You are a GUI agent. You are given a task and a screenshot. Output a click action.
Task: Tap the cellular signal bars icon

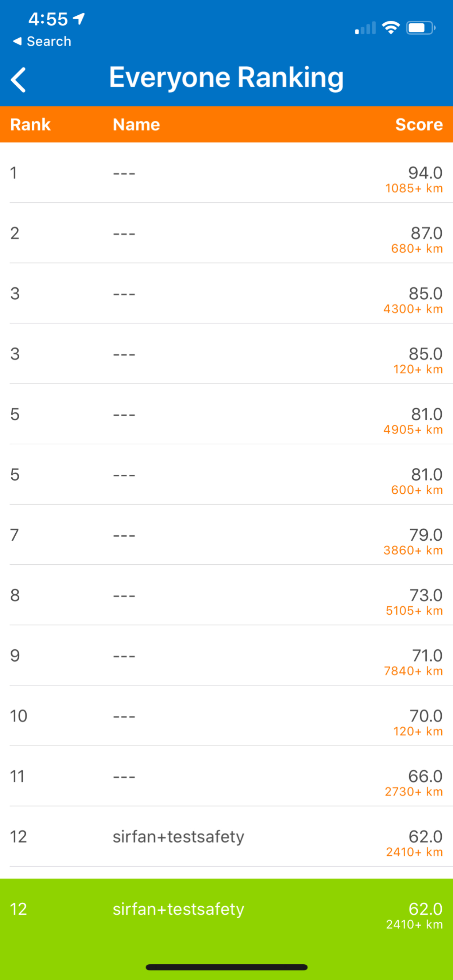365,28
